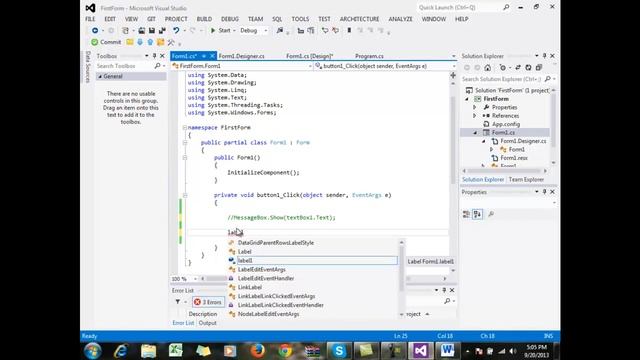The width and height of the screenshot is (640, 360).
Task: Click the Categorized icon in Properties panel
Action: click(466, 214)
